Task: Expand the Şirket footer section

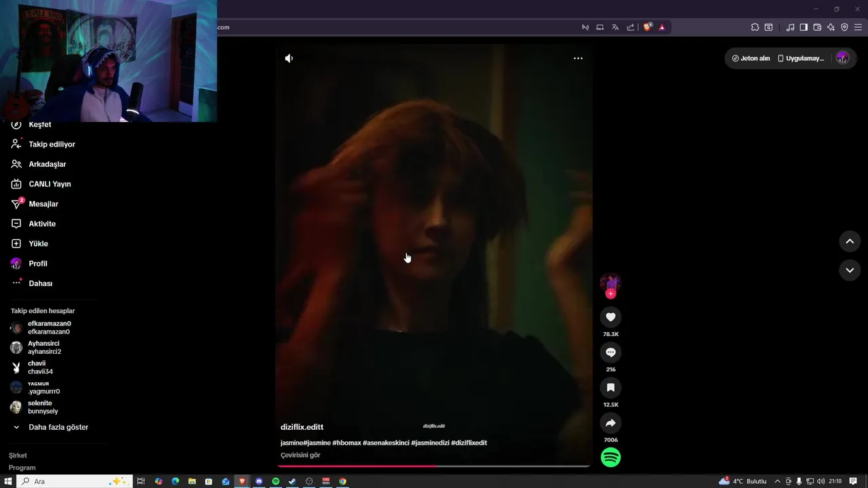Action: point(18,455)
